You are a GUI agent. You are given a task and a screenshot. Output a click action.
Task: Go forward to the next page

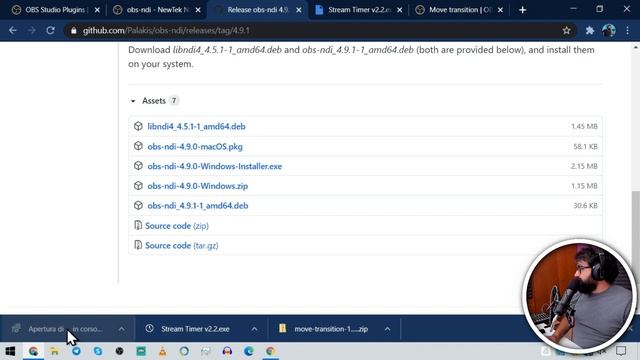click(x=31, y=30)
